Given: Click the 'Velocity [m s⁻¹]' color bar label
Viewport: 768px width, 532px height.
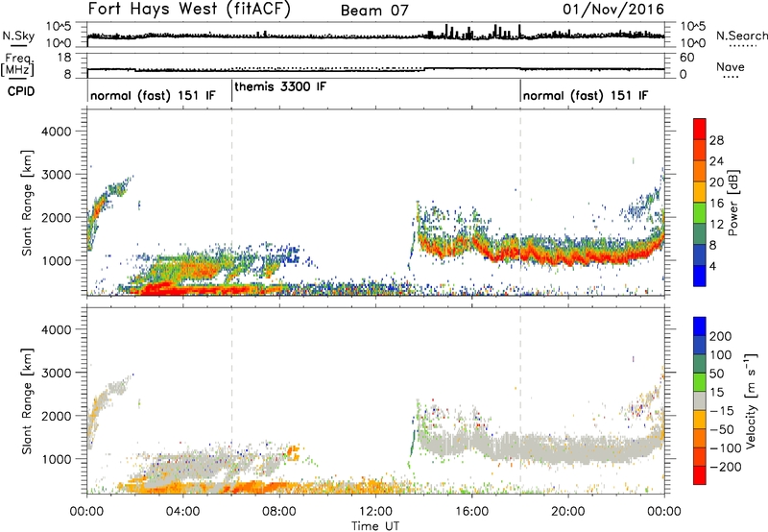Looking at the screenshot, I should [751, 400].
